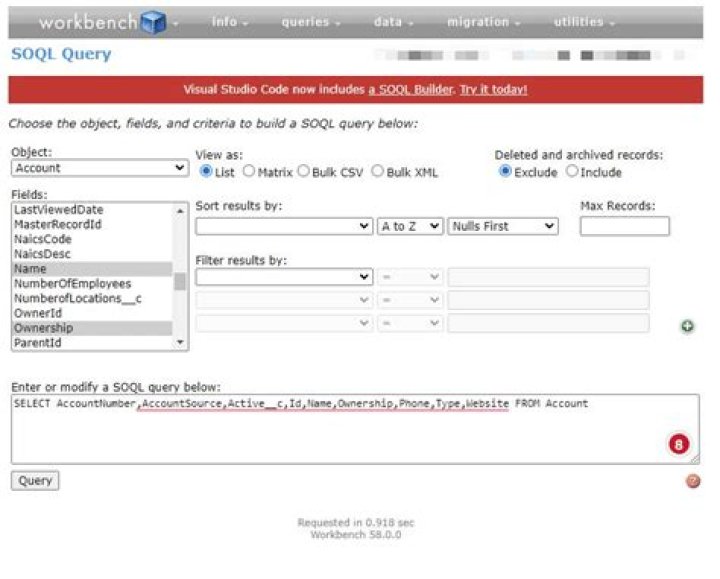
Task: Select NumberOfEmployees in Fields list
Action: (72, 284)
